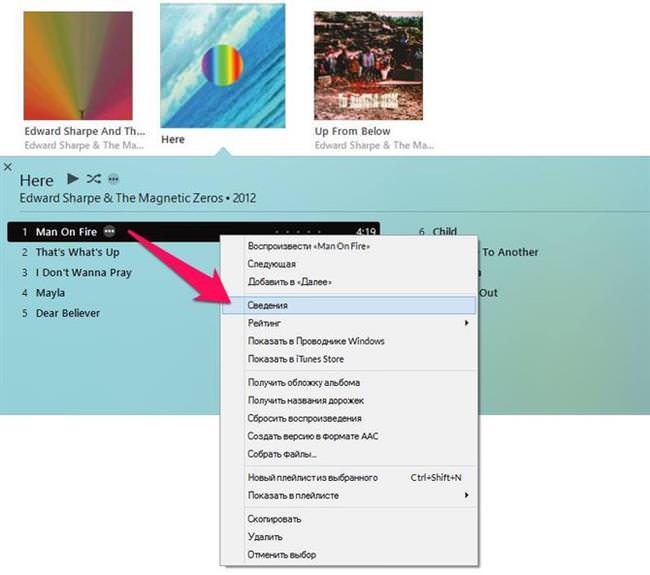
Task: Select track I Don't Wanna Pray
Action: coord(83,272)
